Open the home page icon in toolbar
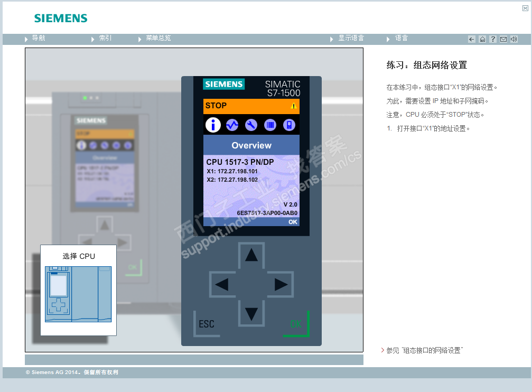This screenshot has height=392, width=532. point(482,39)
